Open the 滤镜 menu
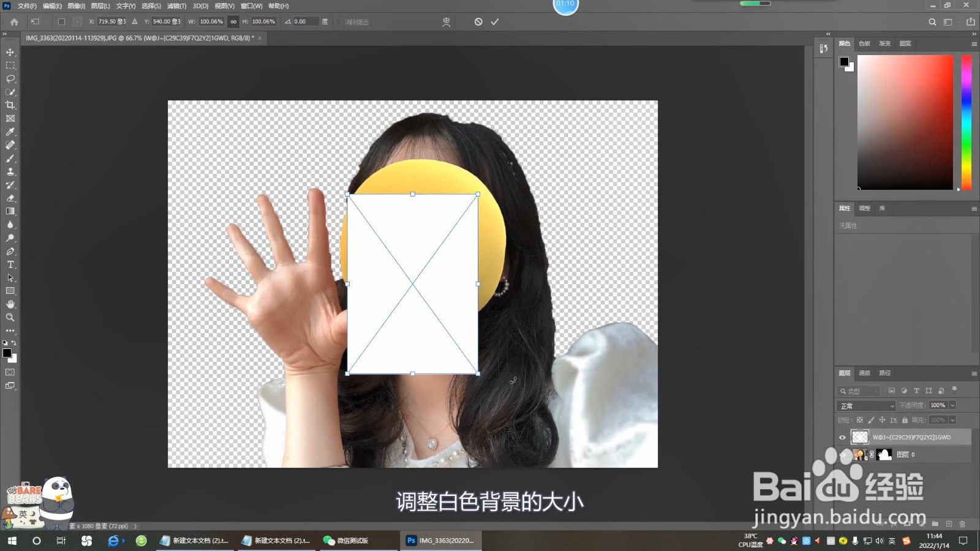980x551 pixels. tap(176, 6)
